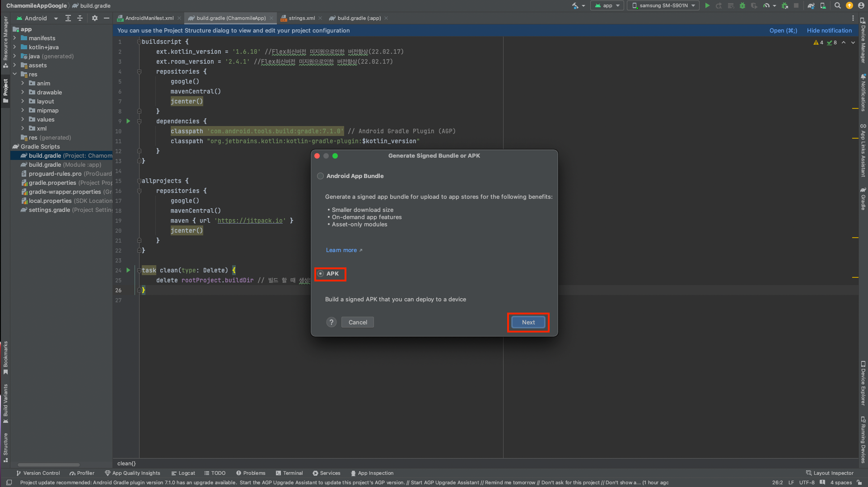
Task: Select build.gradle (Module :app) file
Action: pos(62,164)
